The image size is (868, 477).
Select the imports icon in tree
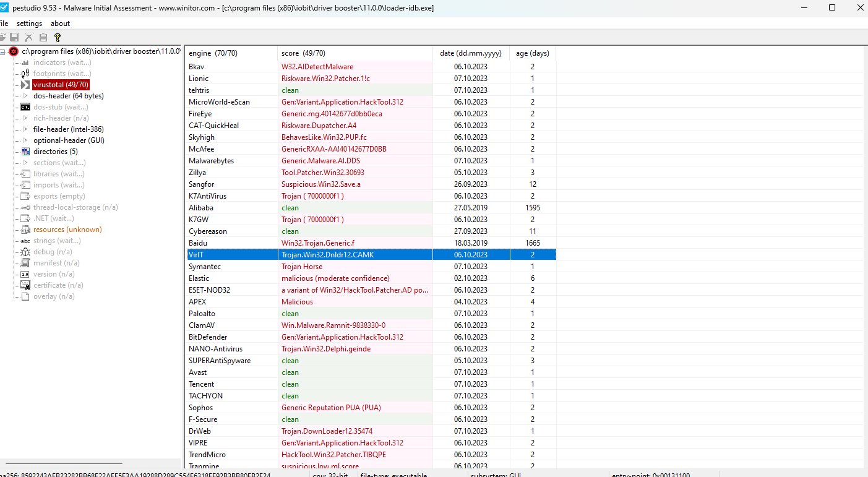tap(25, 185)
